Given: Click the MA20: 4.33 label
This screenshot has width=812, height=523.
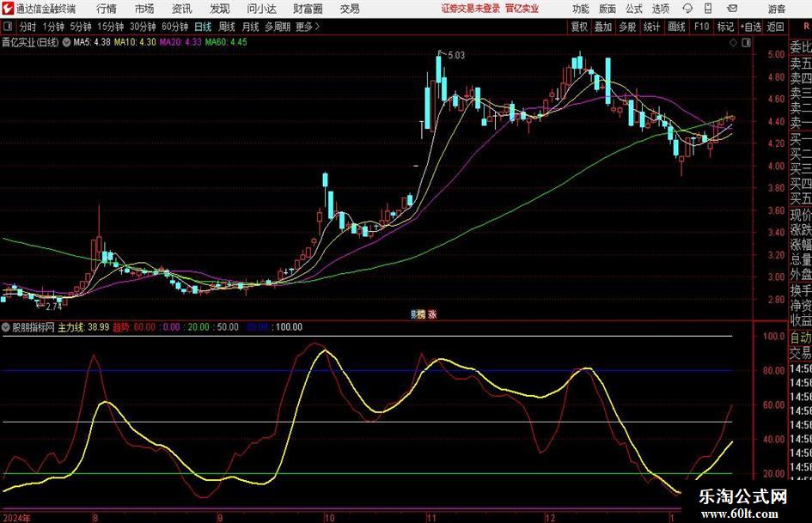Looking at the screenshot, I should point(180,42).
